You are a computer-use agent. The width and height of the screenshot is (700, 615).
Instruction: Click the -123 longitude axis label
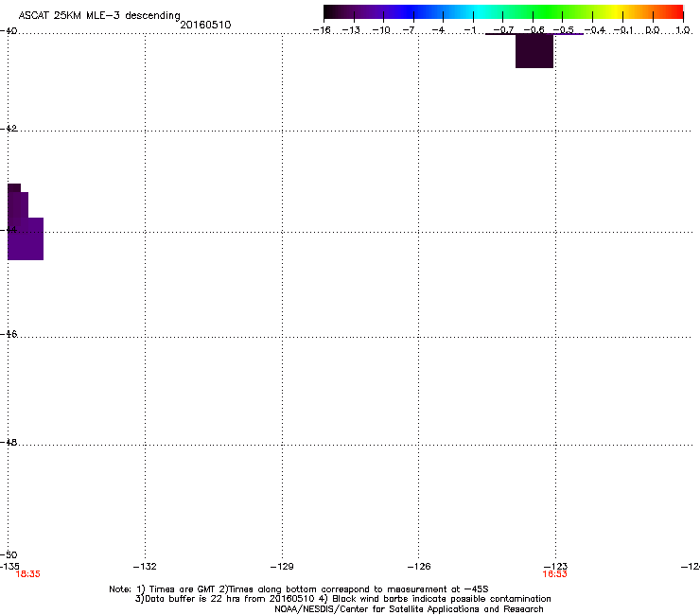click(x=555, y=567)
